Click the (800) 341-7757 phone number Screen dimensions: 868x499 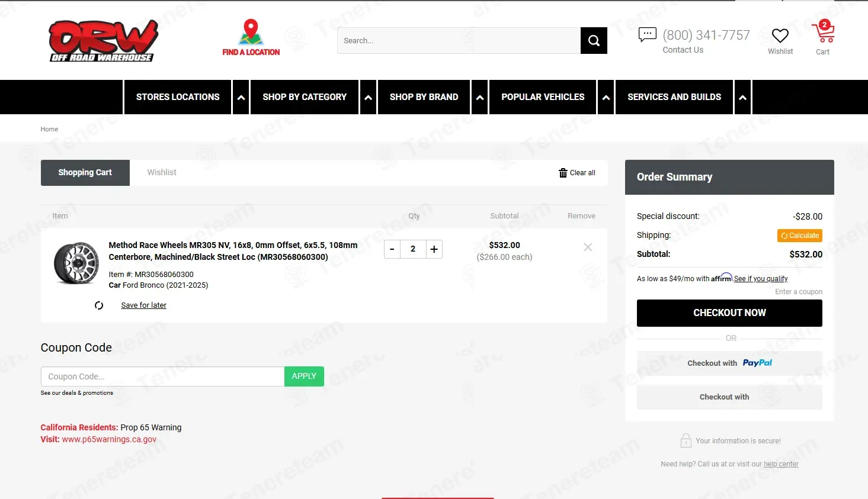tap(706, 36)
